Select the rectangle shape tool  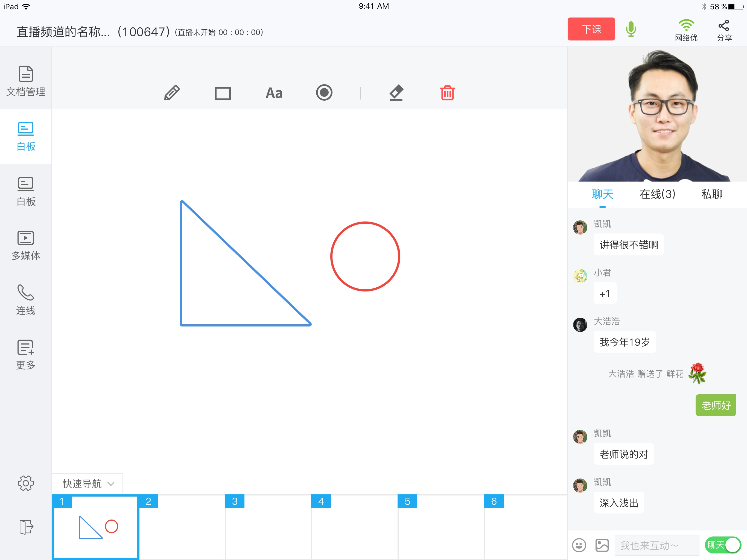(223, 93)
